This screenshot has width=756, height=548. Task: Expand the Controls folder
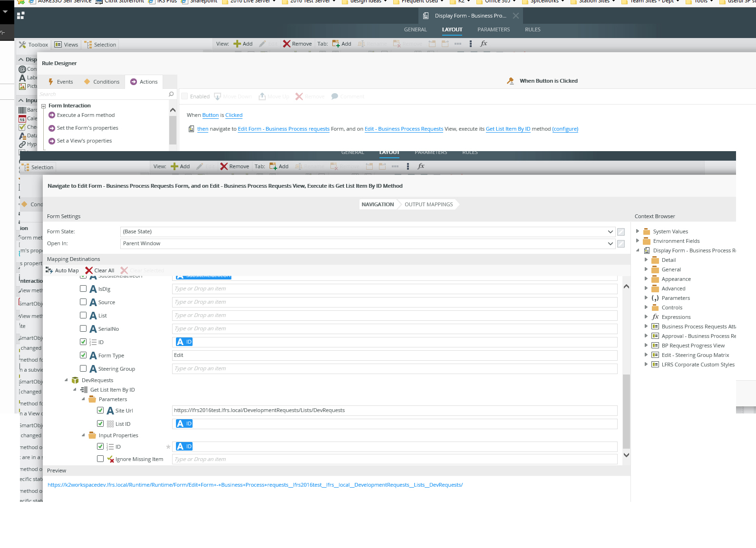coord(646,308)
